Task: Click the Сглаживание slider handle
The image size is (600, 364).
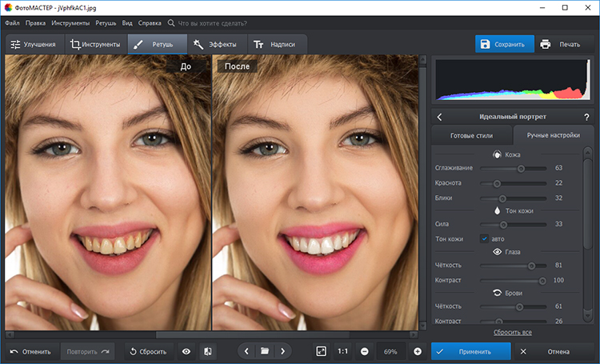Action: tap(521, 168)
